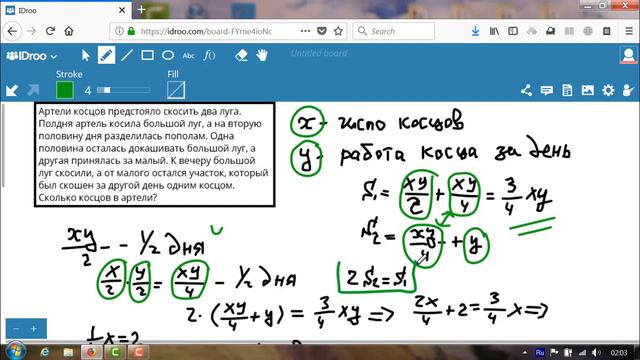The image size is (640, 360).
Task: Undo with the left-down arrow icon
Action: (12, 90)
